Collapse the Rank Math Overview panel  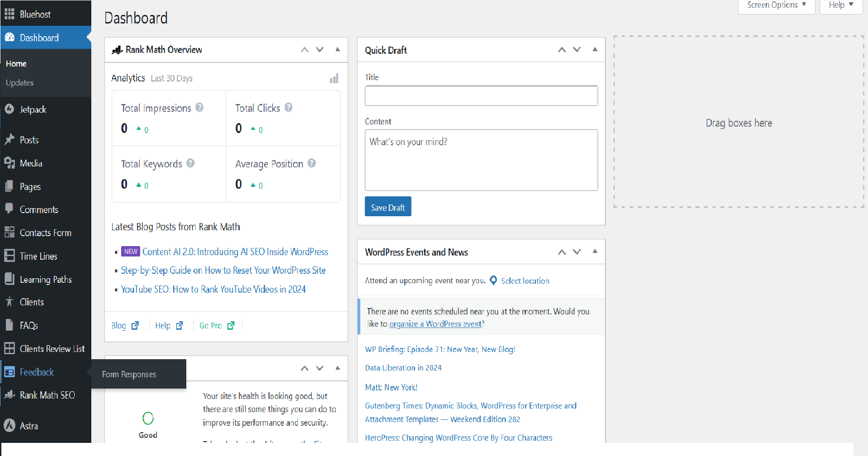(338, 50)
